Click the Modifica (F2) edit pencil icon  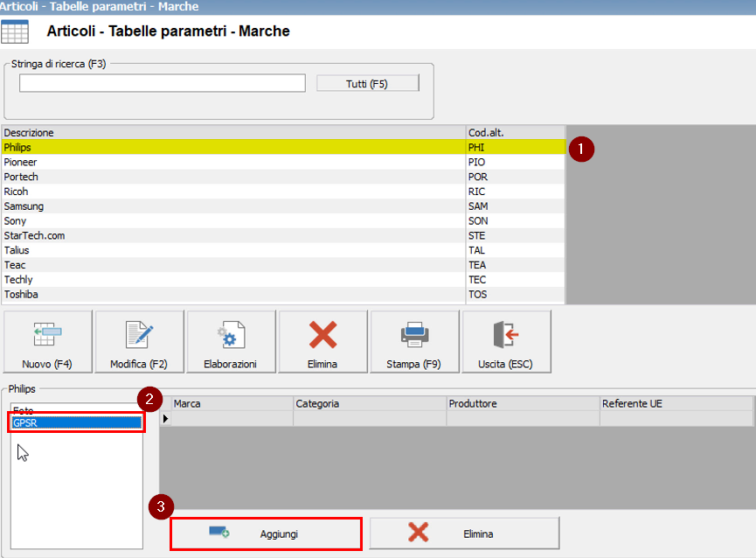coord(139,334)
